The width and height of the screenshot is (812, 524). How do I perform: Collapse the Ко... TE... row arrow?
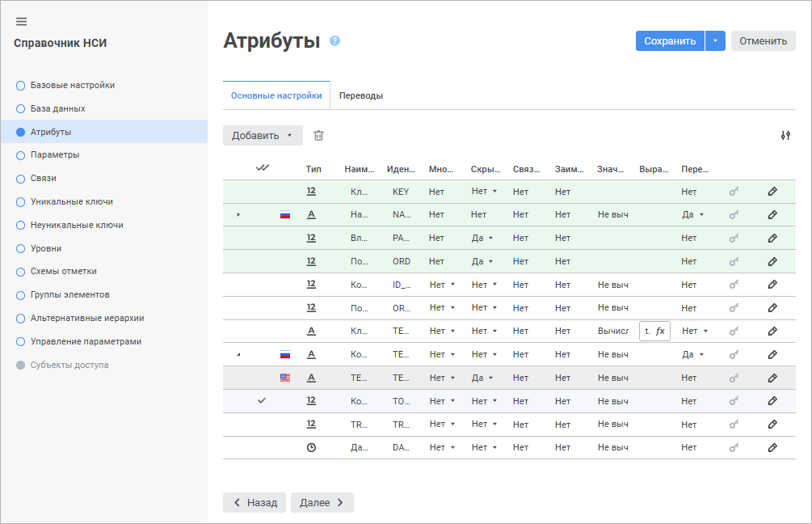click(x=238, y=354)
